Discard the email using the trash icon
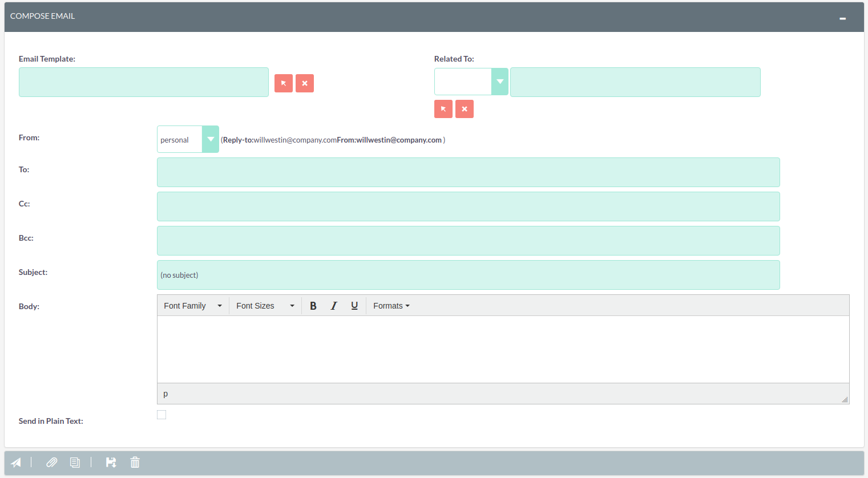Image resolution: width=868 pixels, height=478 pixels. 135,462
